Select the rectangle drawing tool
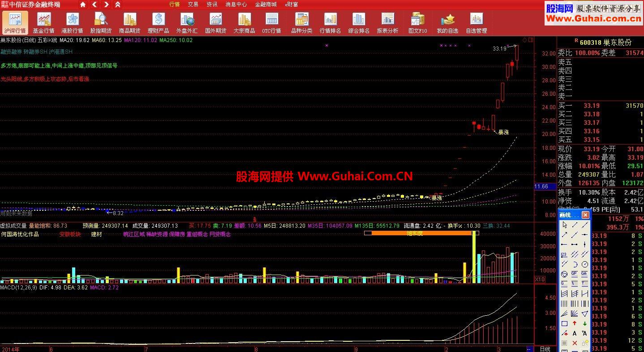The width and height of the screenshot is (644, 352). pos(564,323)
